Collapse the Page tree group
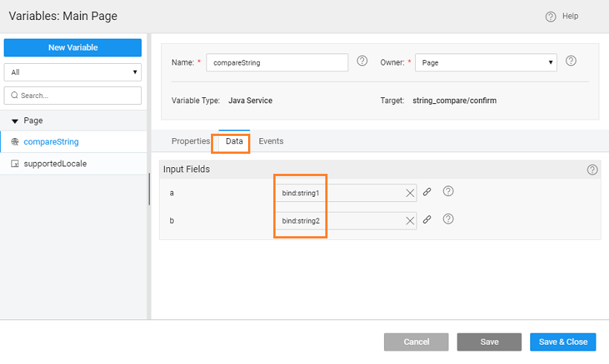This screenshot has width=609, height=364. coord(15,121)
